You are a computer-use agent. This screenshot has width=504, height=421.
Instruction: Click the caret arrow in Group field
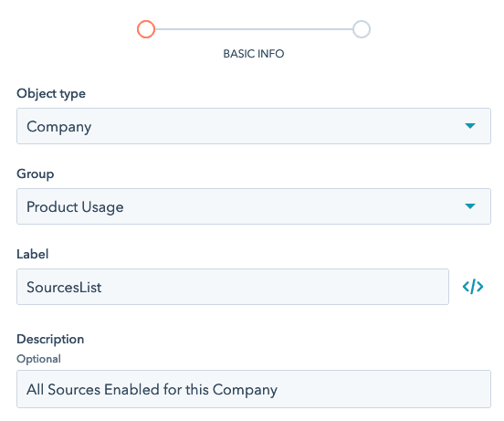coord(470,206)
